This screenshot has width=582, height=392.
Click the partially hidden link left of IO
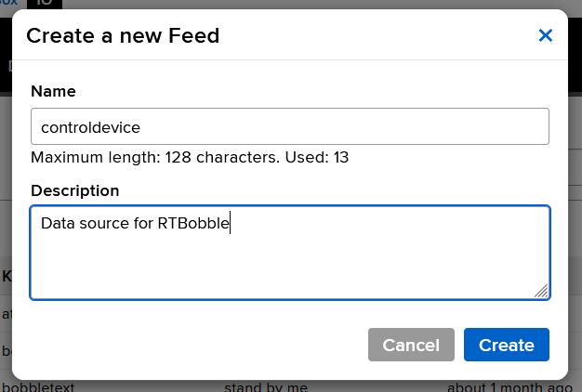coord(9,4)
